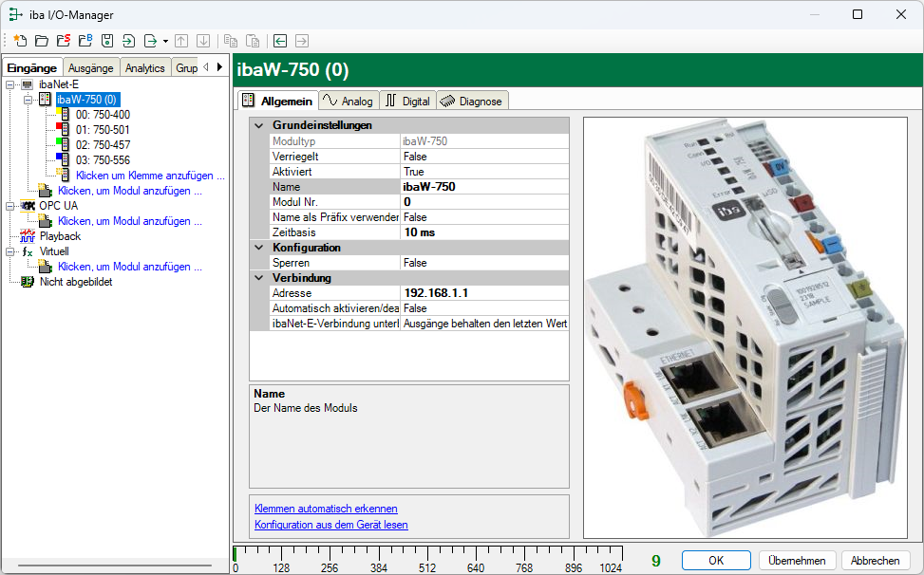
Task: Toggle the Verriegelt value False
Action: (484, 157)
